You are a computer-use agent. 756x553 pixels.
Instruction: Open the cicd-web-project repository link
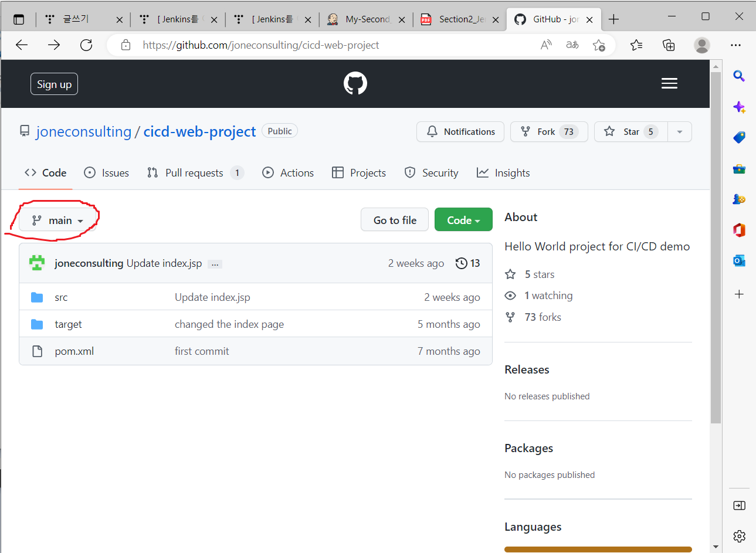coord(200,132)
